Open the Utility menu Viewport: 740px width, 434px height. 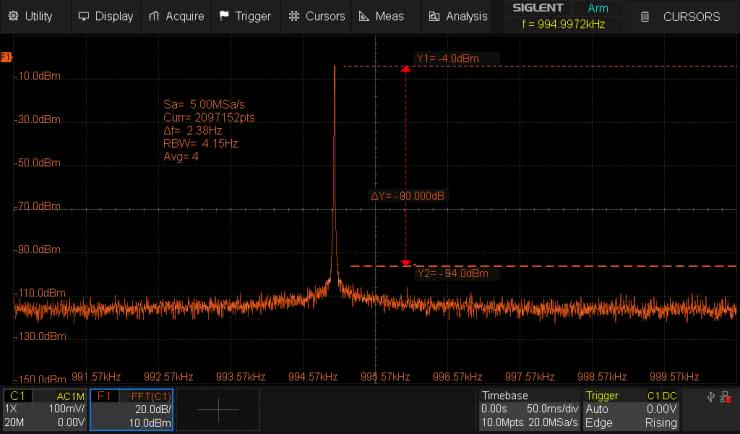pos(31,16)
